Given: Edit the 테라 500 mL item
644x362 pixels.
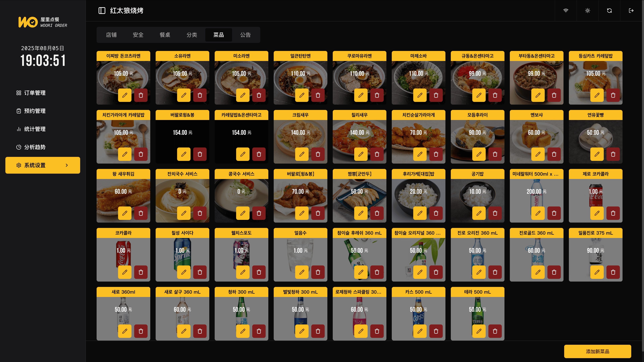Looking at the screenshot, I should tap(479, 331).
